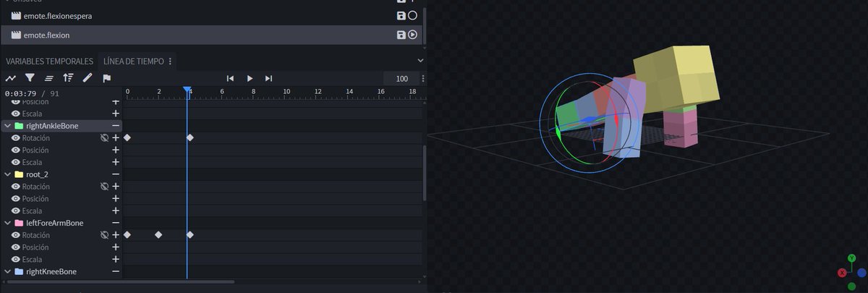Toggle the graph editor icon in timeline toolbar
The width and height of the screenshot is (868, 293).
click(11, 78)
